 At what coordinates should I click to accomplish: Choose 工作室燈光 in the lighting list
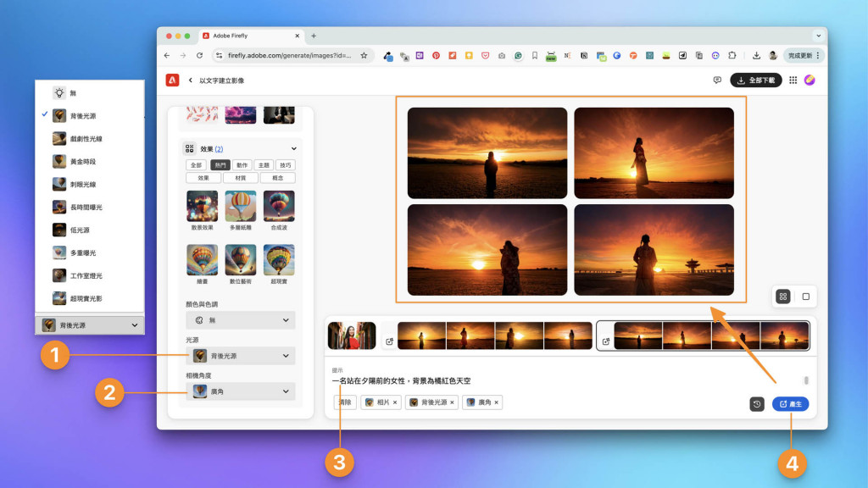[x=90, y=275]
